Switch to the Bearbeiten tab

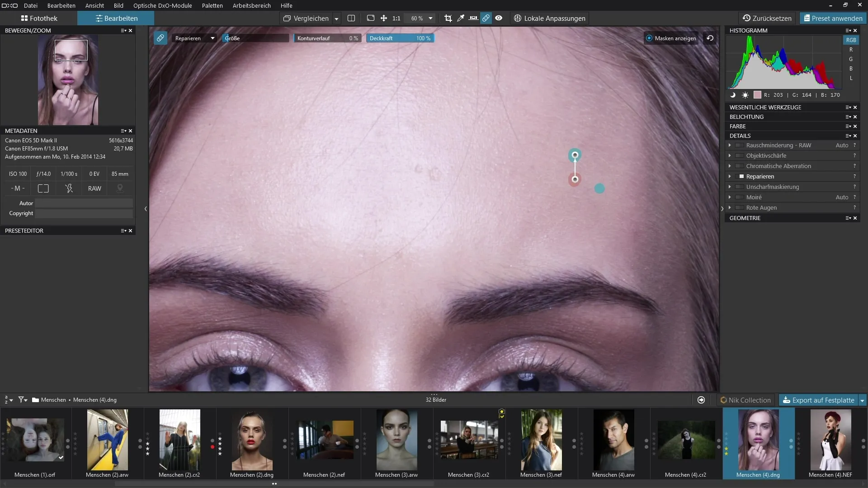[x=116, y=18]
